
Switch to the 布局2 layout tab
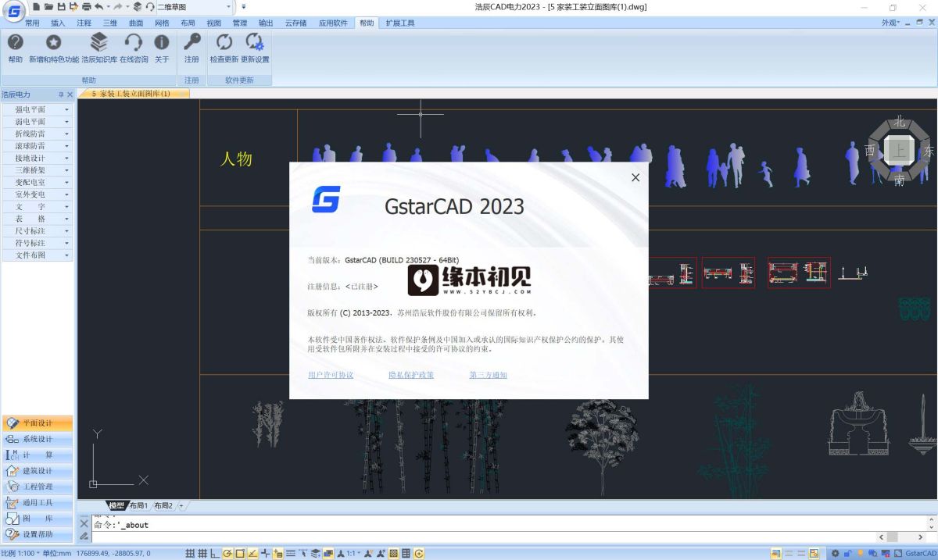pyautogui.click(x=163, y=506)
